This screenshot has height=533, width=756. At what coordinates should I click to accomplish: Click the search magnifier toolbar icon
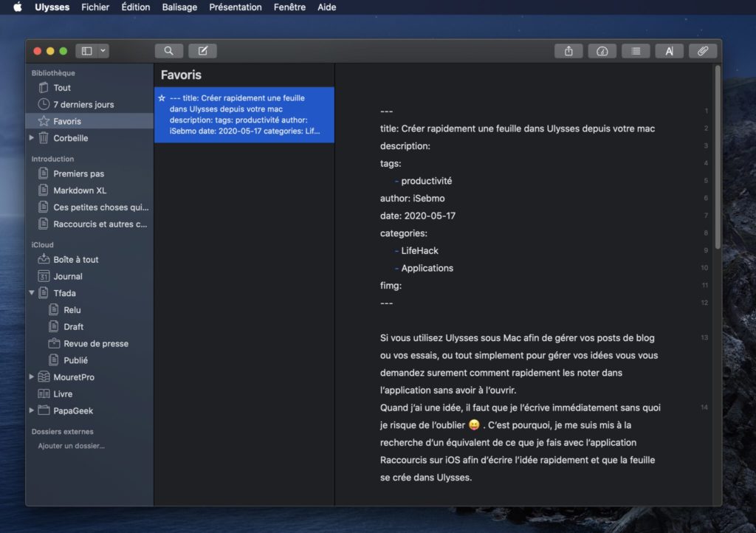(168, 51)
